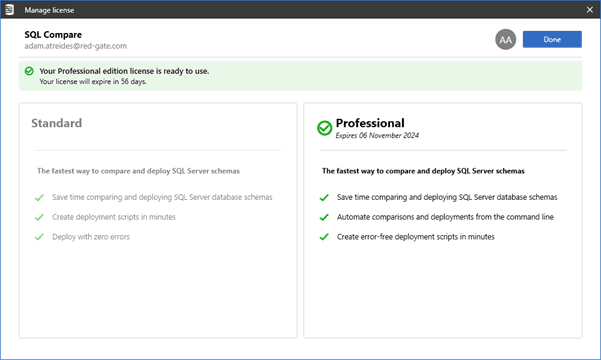
Task: Click checkmark next to Automate comparisons and deployments
Action: pos(324,217)
